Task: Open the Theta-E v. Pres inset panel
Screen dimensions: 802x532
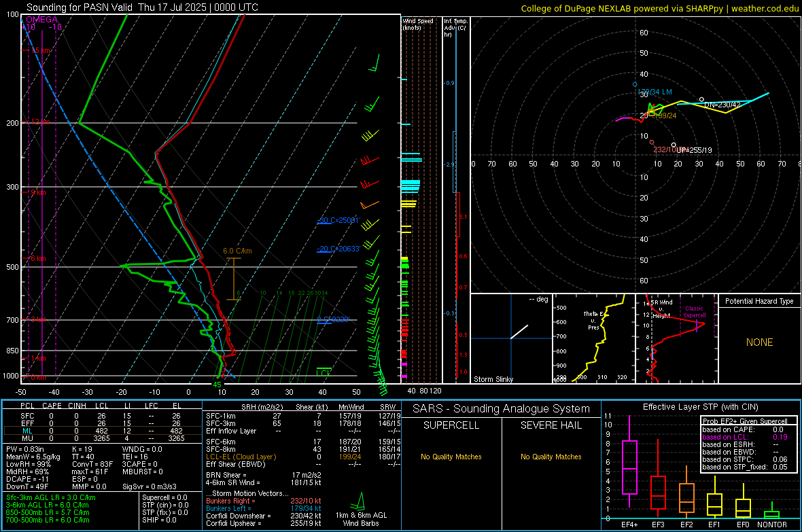Action: (x=594, y=338)
